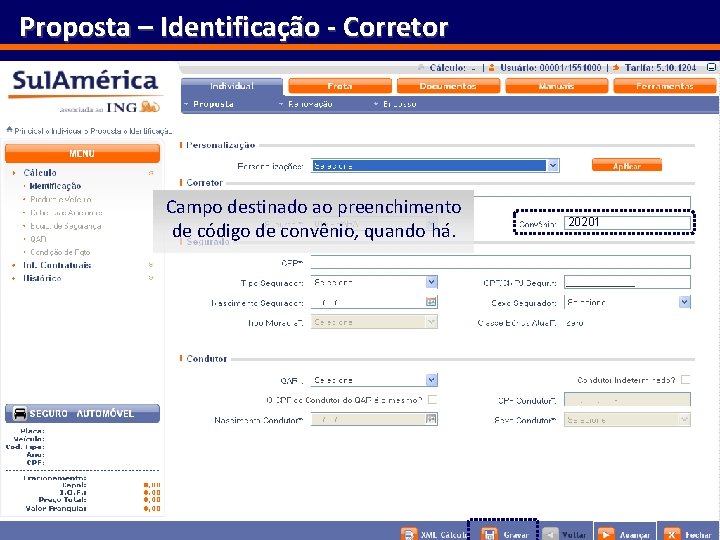Open the Individual tab

point(232,86)
